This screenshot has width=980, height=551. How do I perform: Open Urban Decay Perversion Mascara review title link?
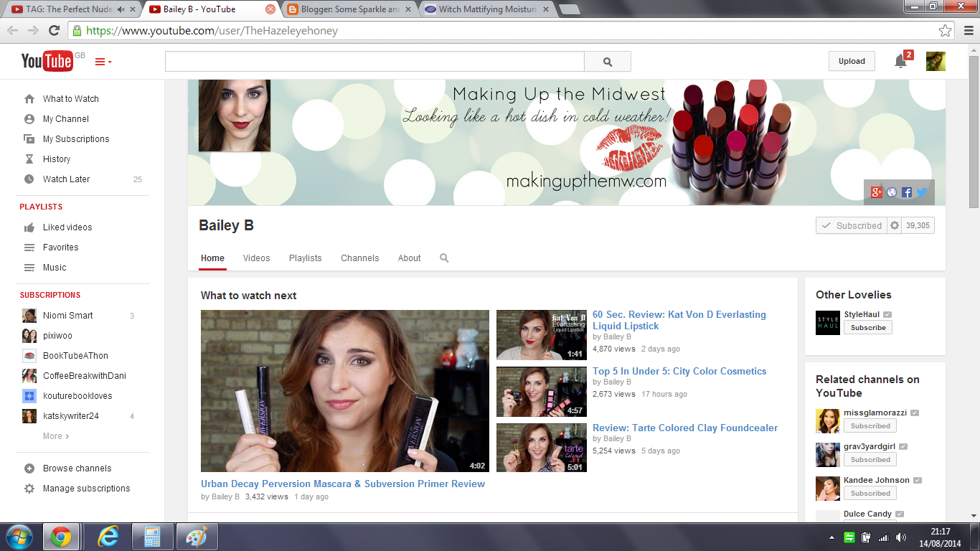coord(343,484)
